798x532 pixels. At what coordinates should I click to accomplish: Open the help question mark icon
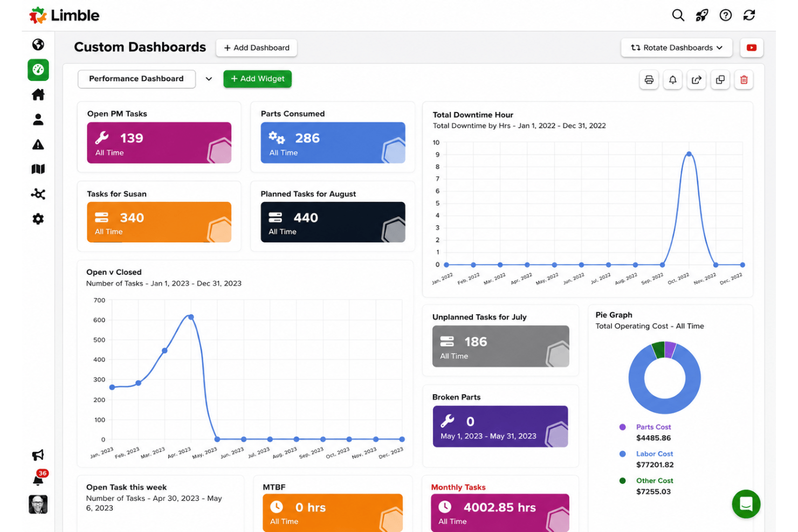(x=725, y=15)
